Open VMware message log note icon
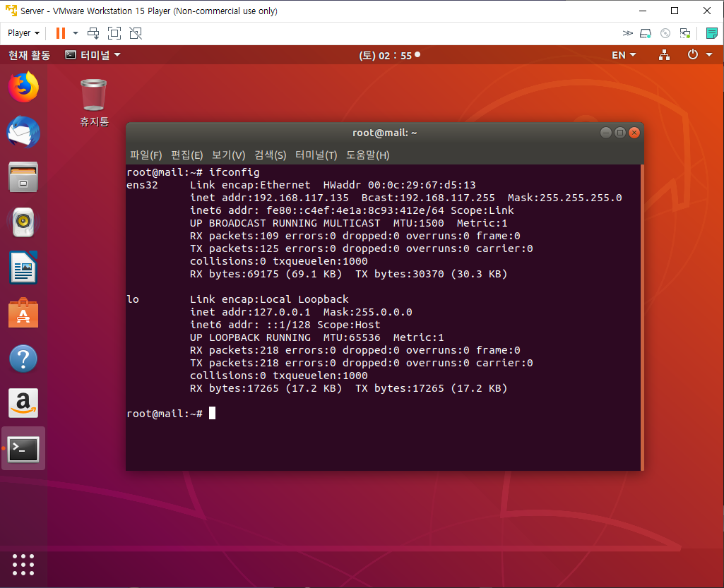This screenshot has height=588, width=724. pyautogui.click(x=711, y=33)
